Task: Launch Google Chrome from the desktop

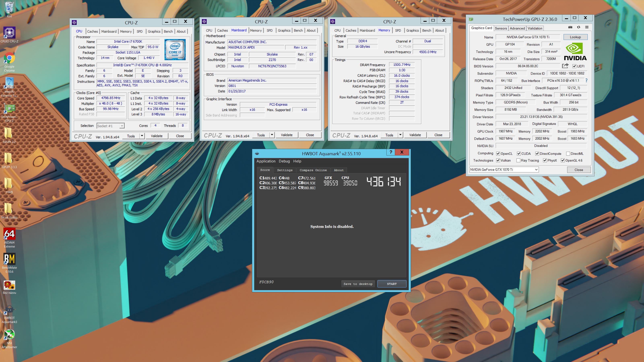Action: click(x=9, y=62)
